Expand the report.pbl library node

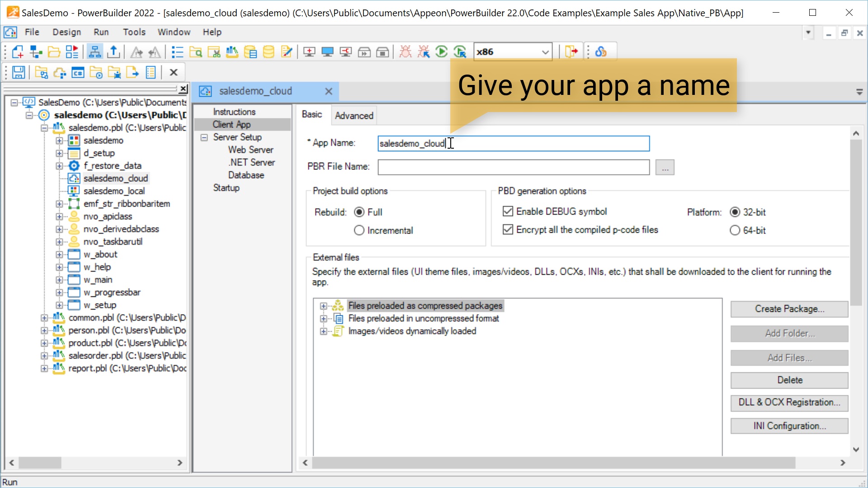tap(44, 368)
